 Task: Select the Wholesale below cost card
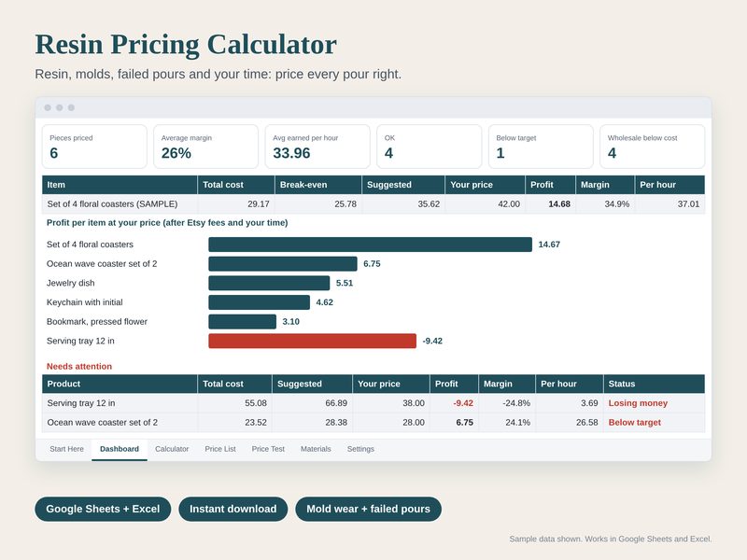(x=652, y=147)
